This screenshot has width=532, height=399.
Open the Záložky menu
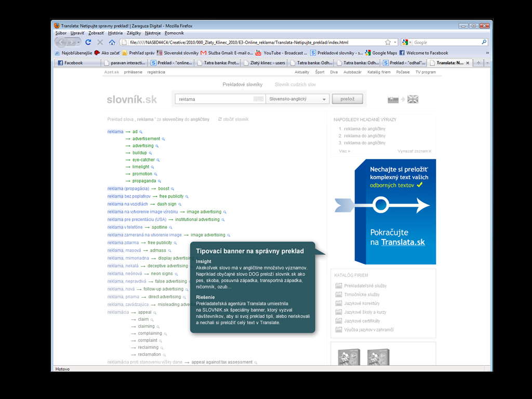coord(134,33)
